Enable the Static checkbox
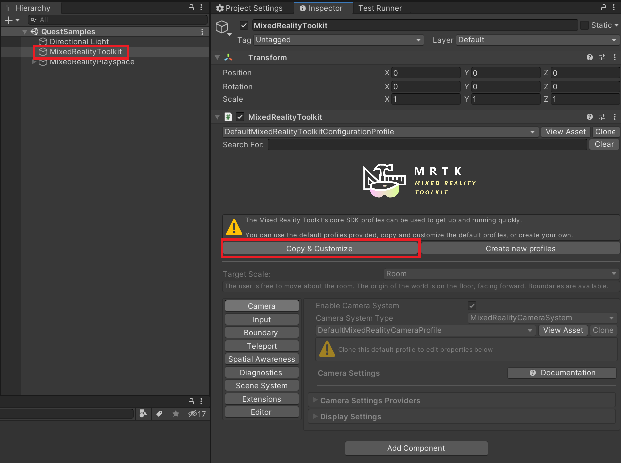Screen dimensions: 621x463 pyautogui.click(x=585, y=25)
